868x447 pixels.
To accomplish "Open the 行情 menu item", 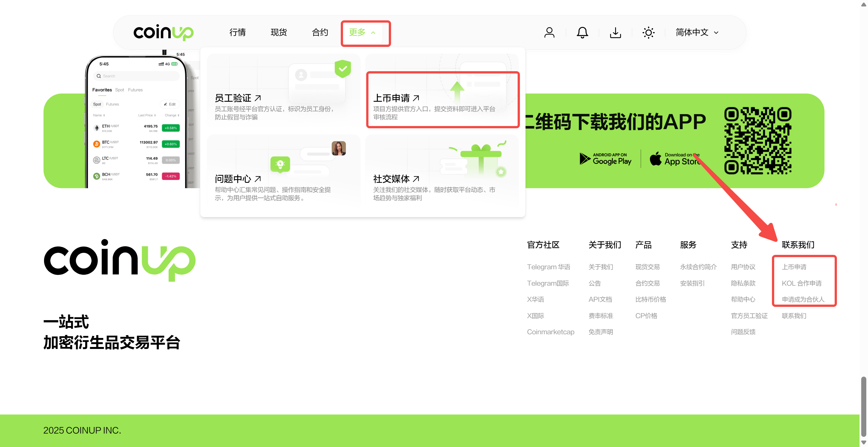I will click(238, 32).
